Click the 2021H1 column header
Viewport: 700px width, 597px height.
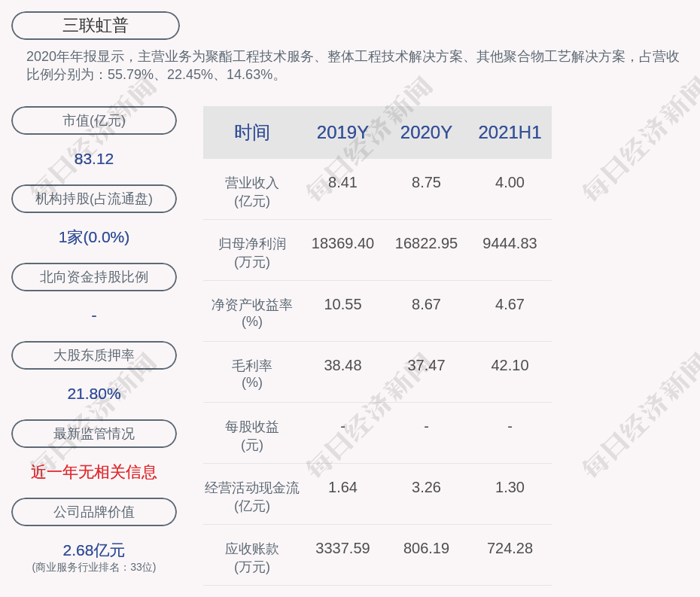tap(510, 132)
